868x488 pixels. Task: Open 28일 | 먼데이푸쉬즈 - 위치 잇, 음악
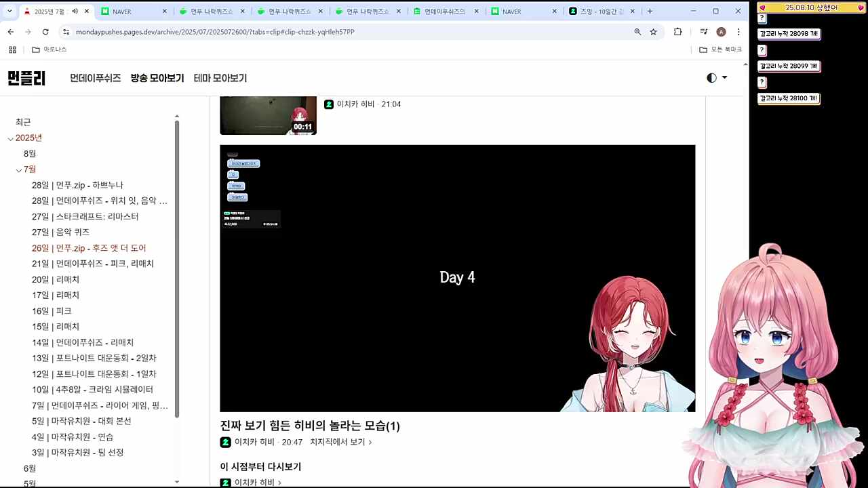100,201
